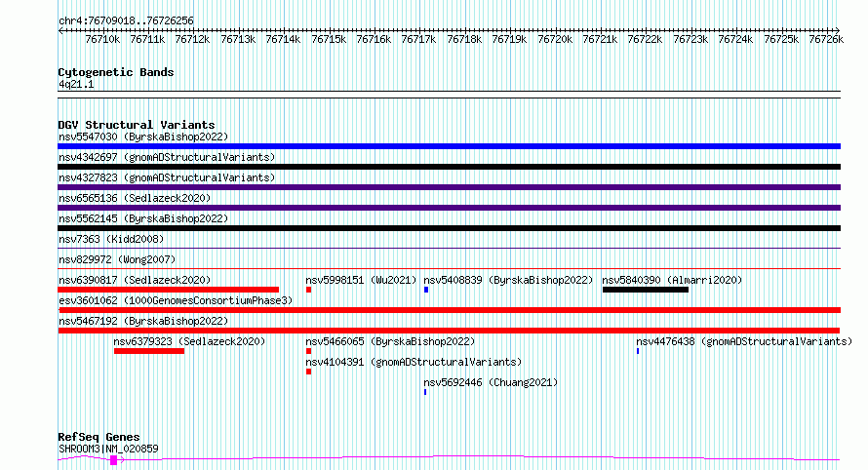Click the 76716k ruler tick label

[x=374, y=39]
